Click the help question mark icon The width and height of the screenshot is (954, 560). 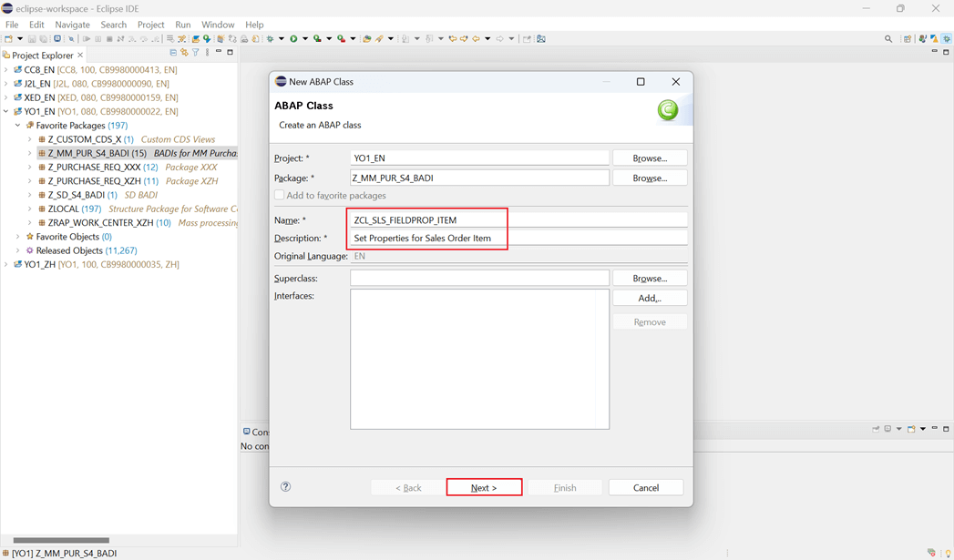point(285,487)
